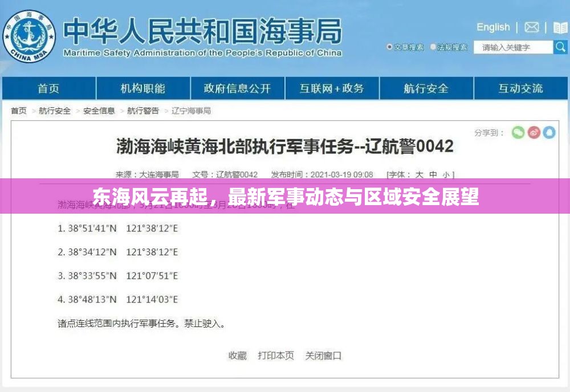570x392 pixels.
Task: Set font size to 大
Action: (x=419, y=175)
